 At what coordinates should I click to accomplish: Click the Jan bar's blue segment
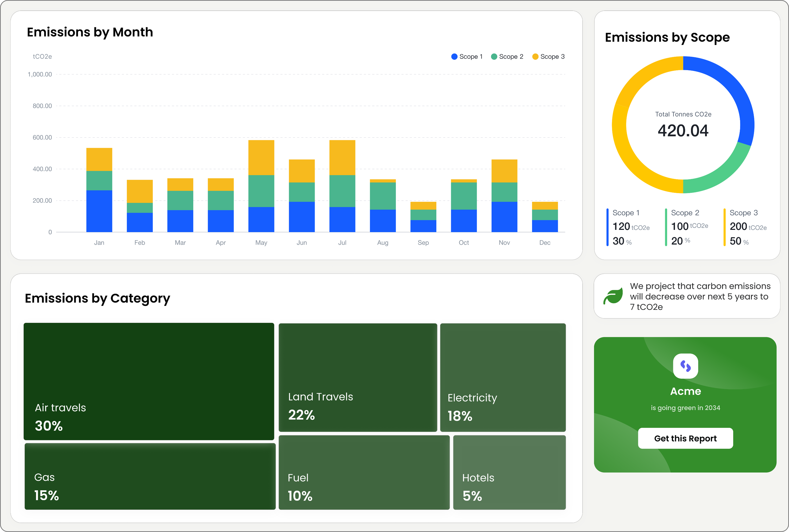pyautogui.click(x=99, y=211)
